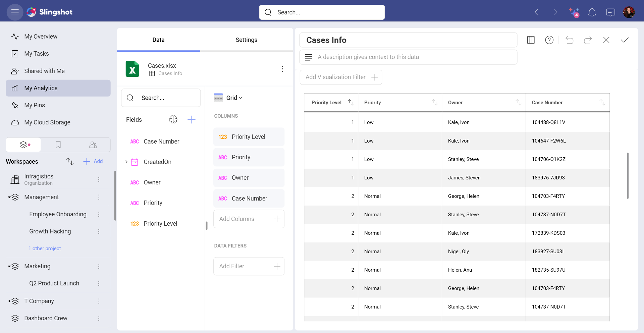Open Marketing workspace options menu
The height and width of the screenshot is (333, 644).
(99, 266)
